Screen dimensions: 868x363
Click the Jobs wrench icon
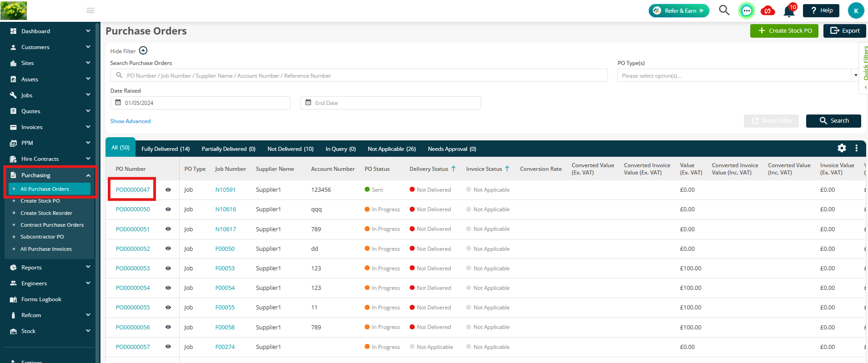pyautogui.click(x=13, y=95)
